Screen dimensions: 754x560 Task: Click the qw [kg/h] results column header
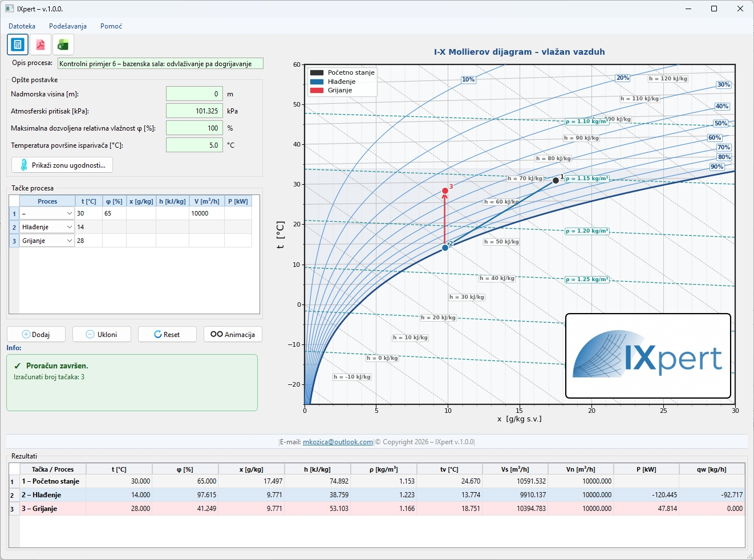coord(712,469)
